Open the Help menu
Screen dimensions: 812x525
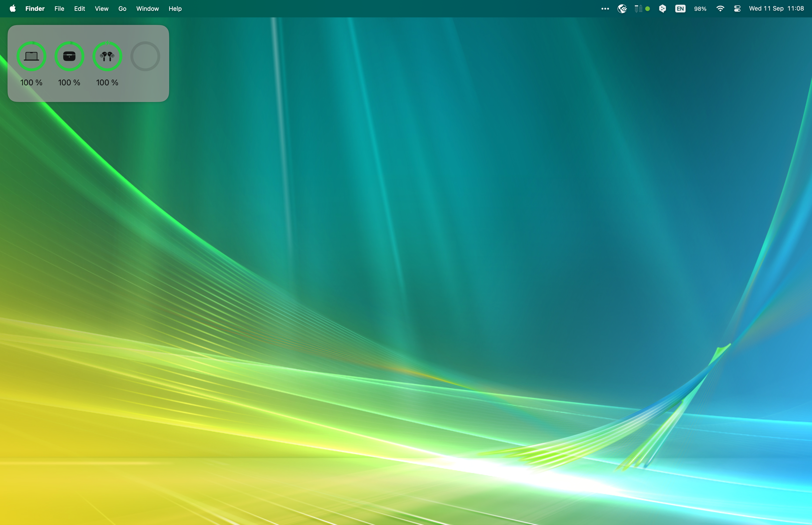(x=175, y=8)
